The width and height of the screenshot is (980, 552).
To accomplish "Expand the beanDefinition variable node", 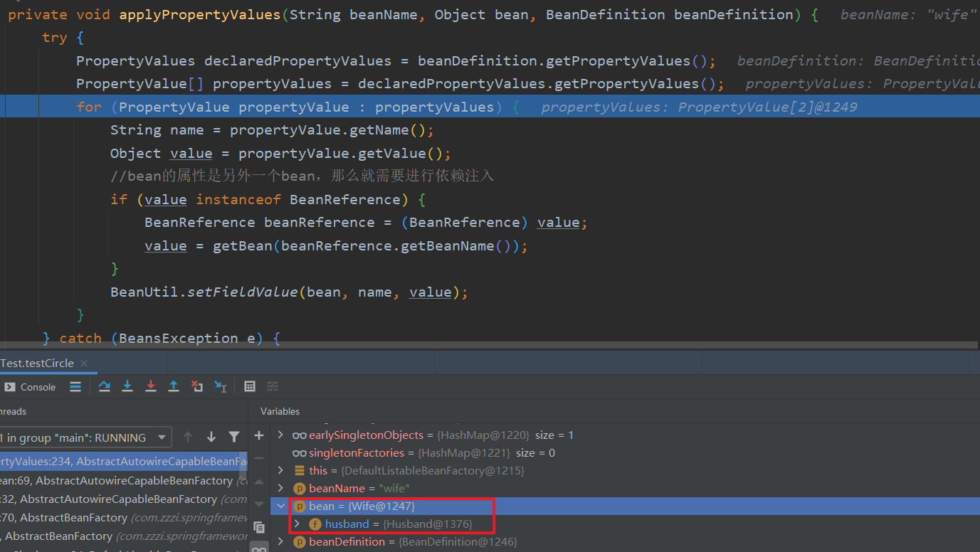I will tap(281, 542).
